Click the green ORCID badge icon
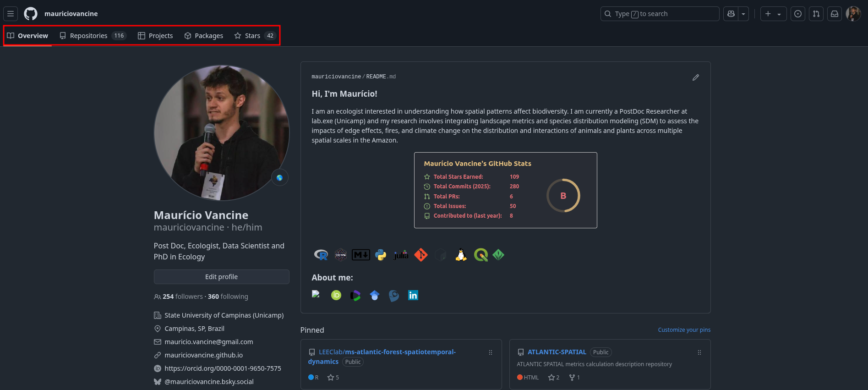This screenshot has height=390, width=868. [336, 296]
